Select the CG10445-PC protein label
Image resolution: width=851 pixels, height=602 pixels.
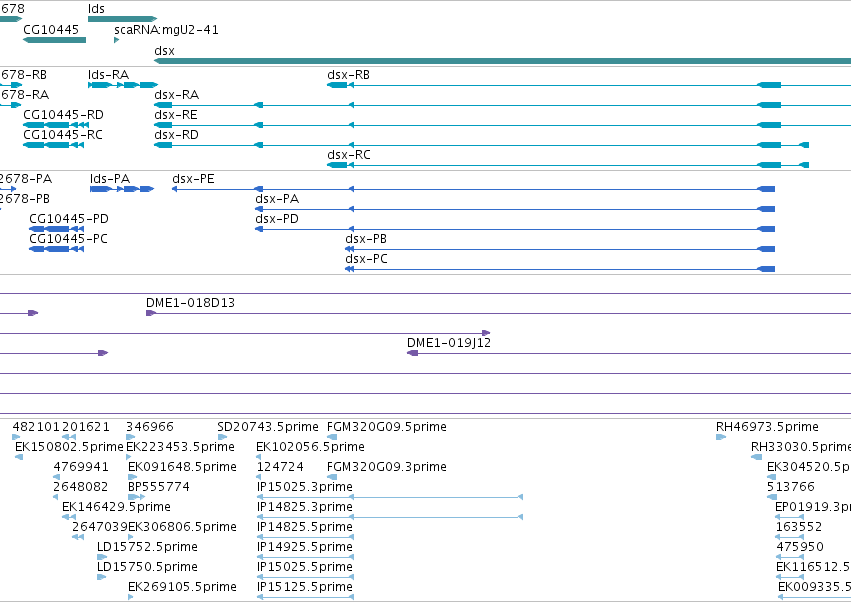68,239
